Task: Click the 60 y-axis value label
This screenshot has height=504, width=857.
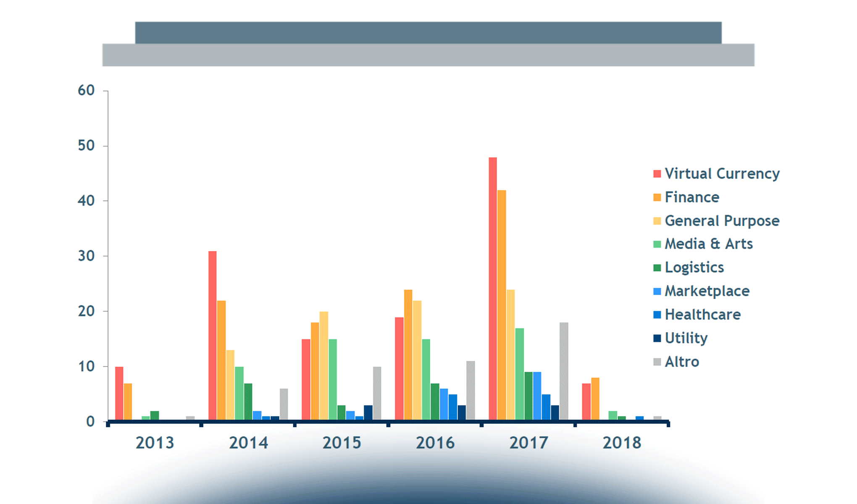Action: tap(86, 90)
